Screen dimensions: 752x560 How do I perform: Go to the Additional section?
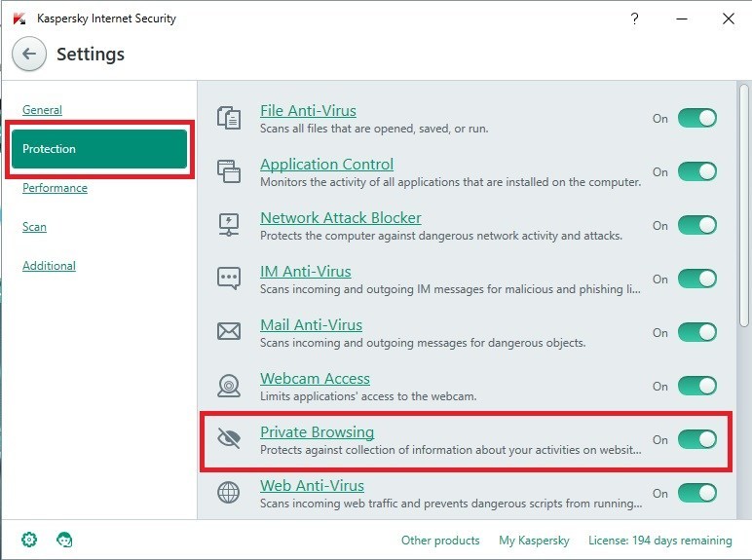click(49, 266)
